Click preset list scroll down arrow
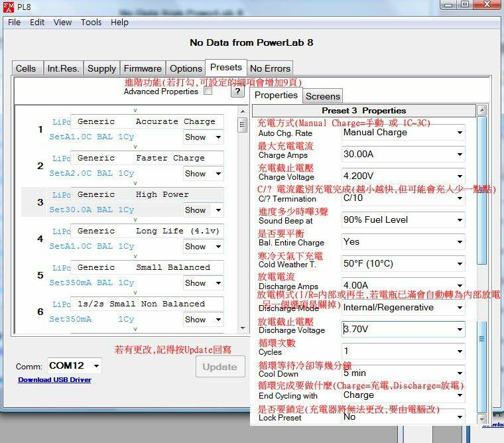Image resolution: width=504 pixels, height=443 pixels. [243, 328]
